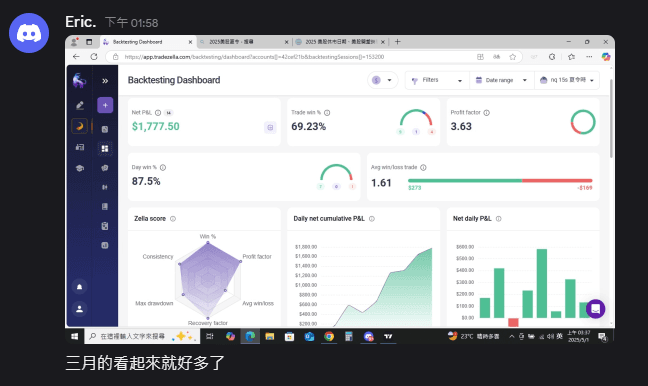Reload the page with refresh button

(94, 57)
